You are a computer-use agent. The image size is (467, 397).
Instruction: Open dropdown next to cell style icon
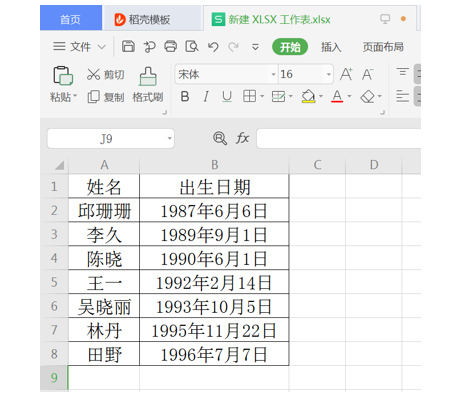click(291, 96)
